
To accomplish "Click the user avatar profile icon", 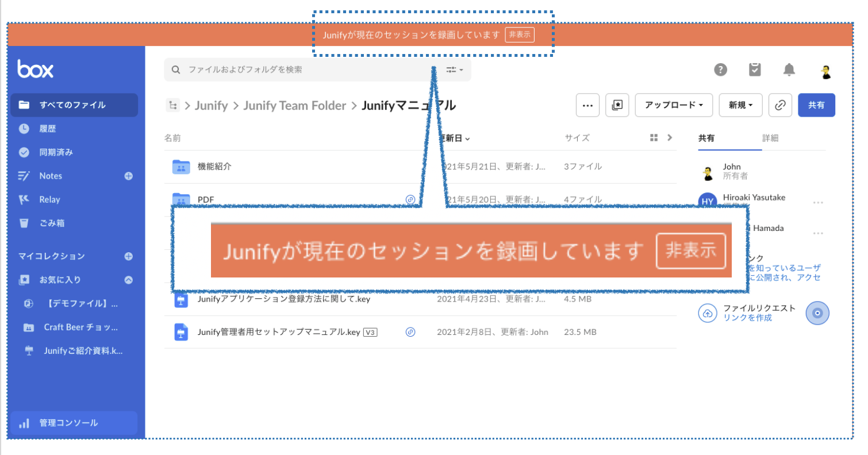I will 825,71.
